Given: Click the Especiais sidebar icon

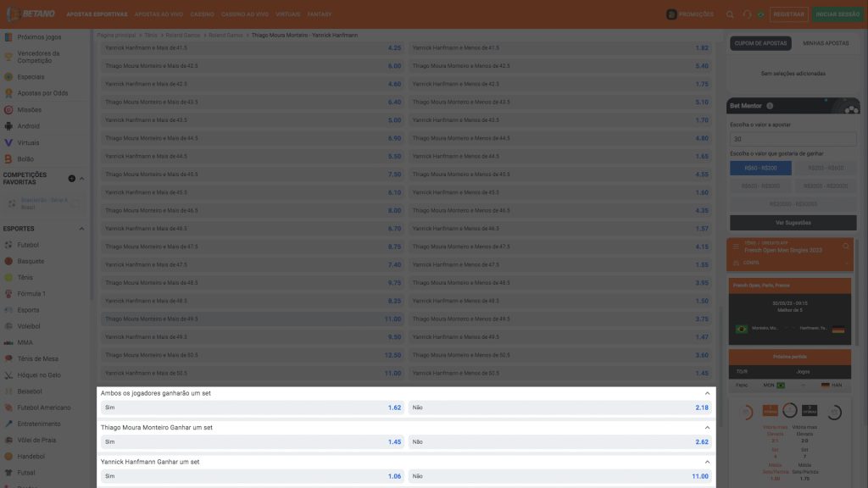Looking at the screenshot, I should 8,77.
